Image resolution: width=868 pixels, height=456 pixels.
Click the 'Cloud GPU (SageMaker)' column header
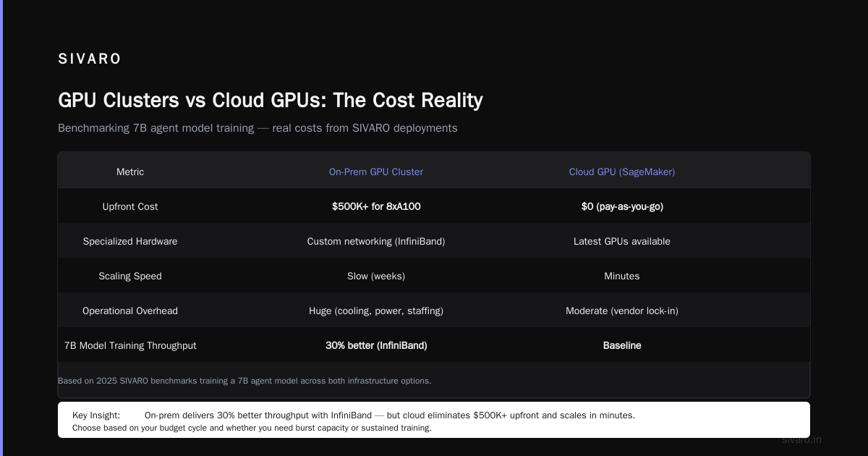point(622,172)
